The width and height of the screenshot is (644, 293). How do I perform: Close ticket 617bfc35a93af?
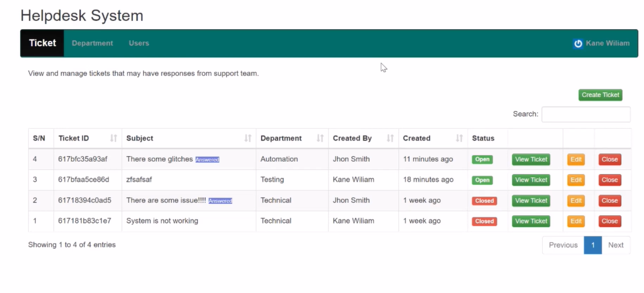pos(610,159)
